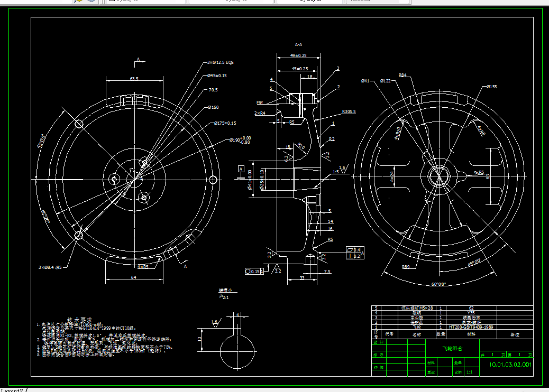Image resolution: width=549 pixels, height=392 pixels.
Task: Click the 64 bottom width dimension
Action: coord(134,277)
